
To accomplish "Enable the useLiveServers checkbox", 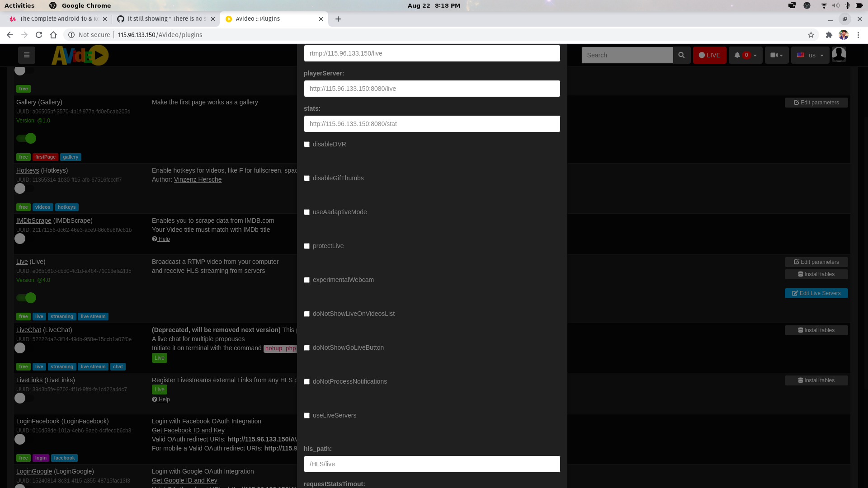I will pyautogui.click(x=307, y=415).
